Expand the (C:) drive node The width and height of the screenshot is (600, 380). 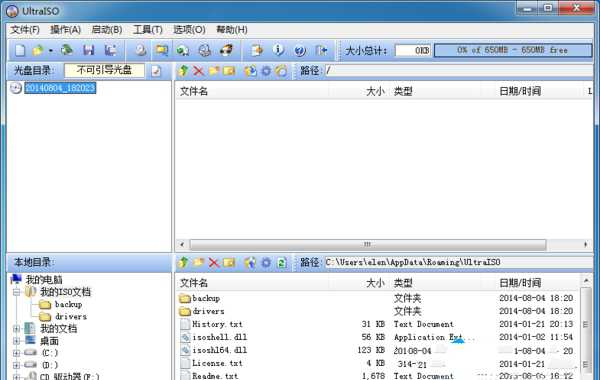tap(16, 353)
